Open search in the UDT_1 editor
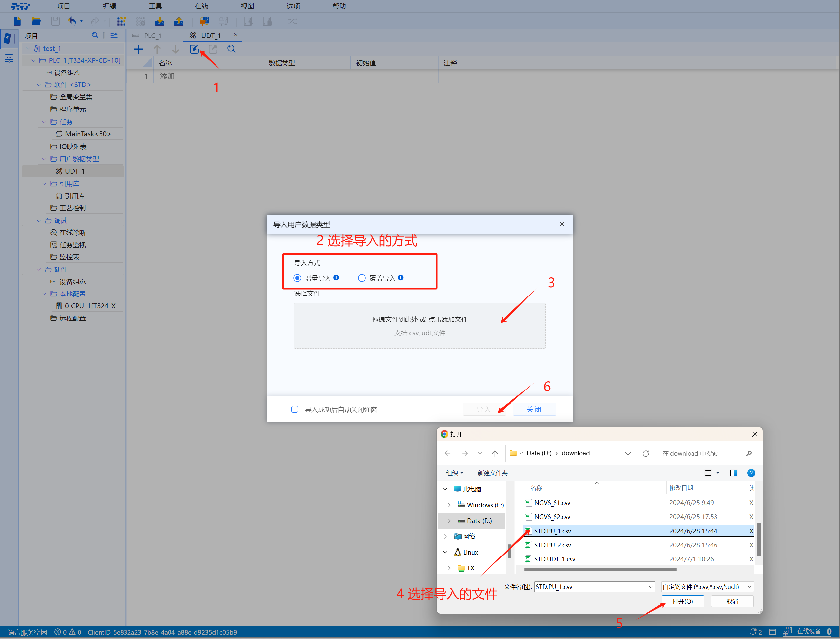 [231, 49]
